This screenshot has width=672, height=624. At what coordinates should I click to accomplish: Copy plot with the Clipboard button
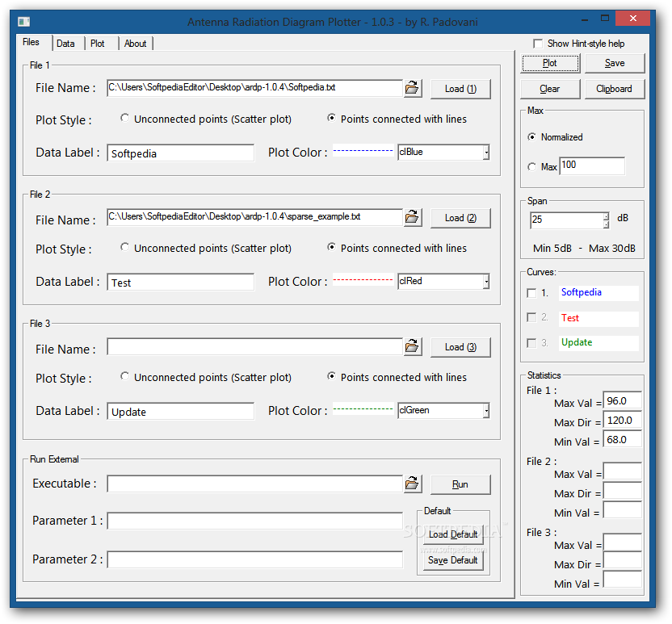[615, 89]
